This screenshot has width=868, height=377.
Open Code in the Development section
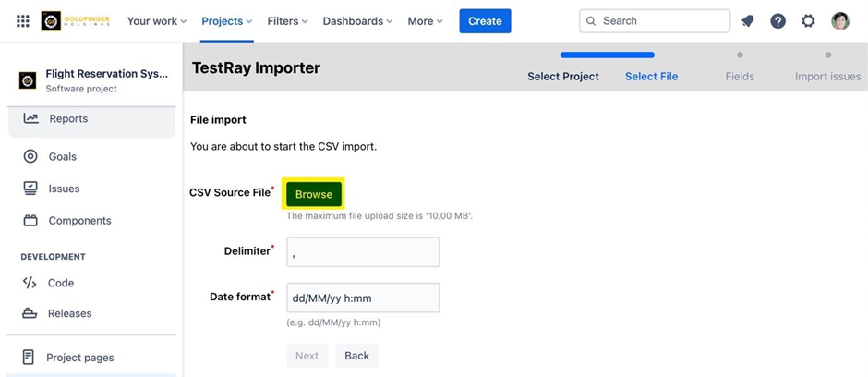(61, 283)
